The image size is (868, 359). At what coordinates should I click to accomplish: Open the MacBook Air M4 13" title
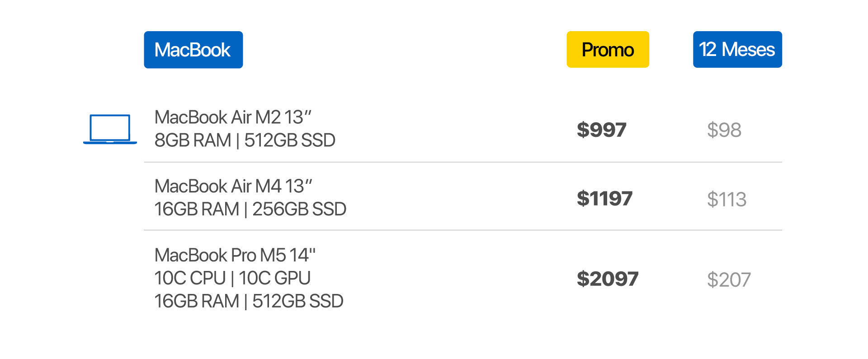coord(233,186)
